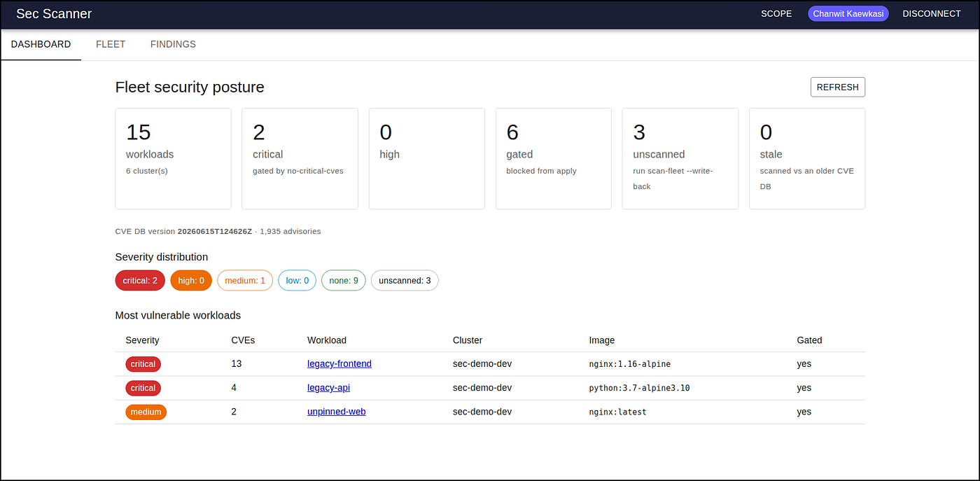Click the 'Fleet security posture' heading
980x481 pixels.
[190, 88]
